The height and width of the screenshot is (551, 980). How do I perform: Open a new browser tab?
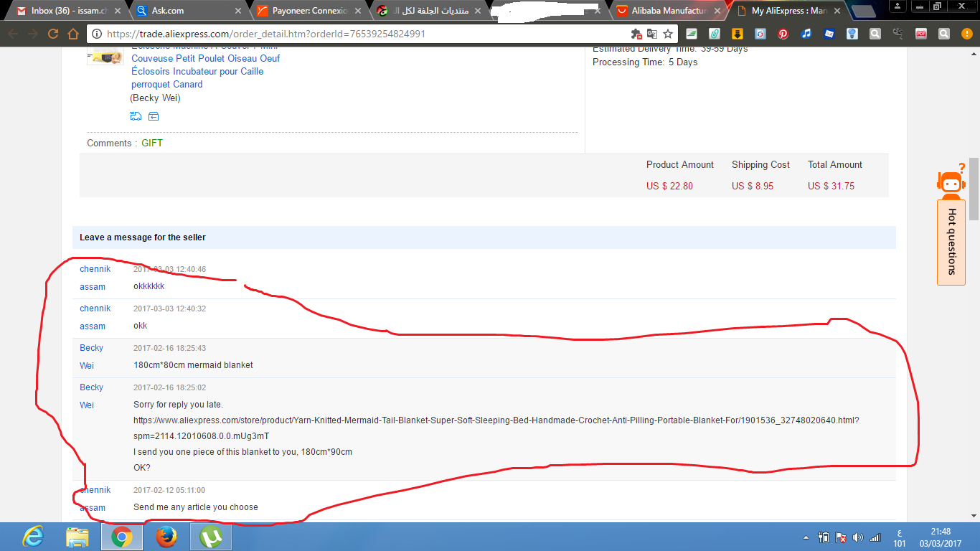(x=863, y=11)
